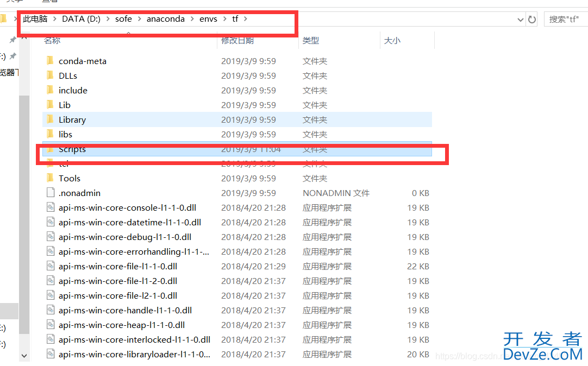Screen dimensions: 588x366
Task: Go to envs folder in breadcrumb
Action: [x=208, y=18]
